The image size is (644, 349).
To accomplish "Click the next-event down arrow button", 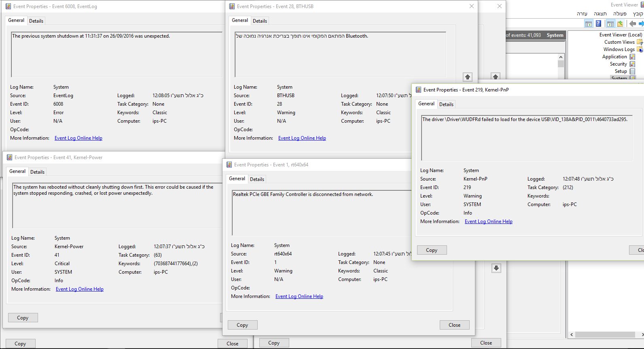I will coord(496,268).
